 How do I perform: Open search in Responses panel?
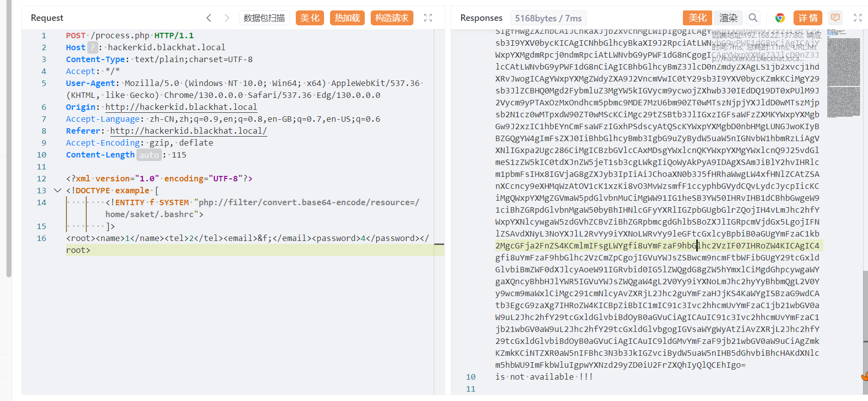coord(753,18)
